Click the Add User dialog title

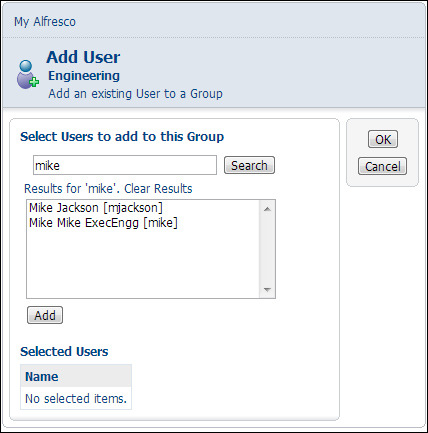83,57
